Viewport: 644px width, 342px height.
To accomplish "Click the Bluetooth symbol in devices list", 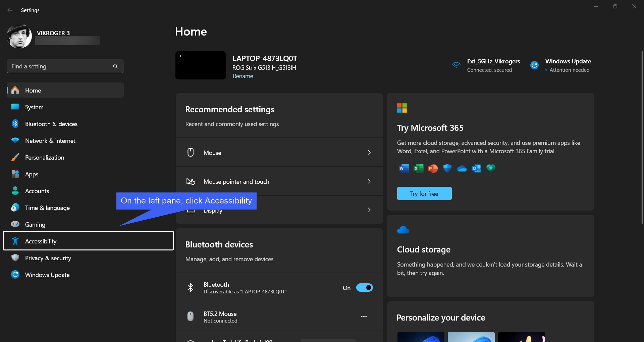I will pyautogui.click(x=191, y=288).
